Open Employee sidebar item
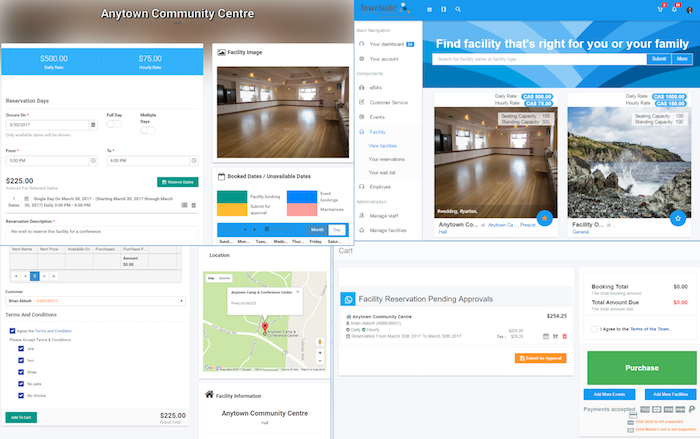The width and height of the screenshot is (700, 439). 380,187
